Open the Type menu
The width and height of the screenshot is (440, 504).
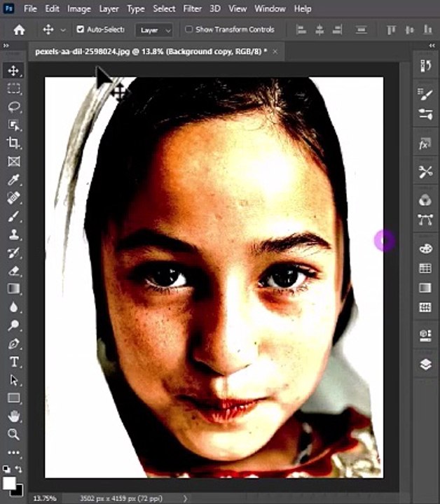click(135, 9)
